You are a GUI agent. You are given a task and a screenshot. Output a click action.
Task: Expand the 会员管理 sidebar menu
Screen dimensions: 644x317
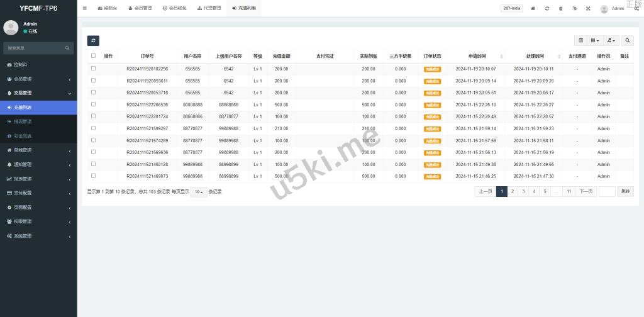pyautogui.click(x=38, y=79)
